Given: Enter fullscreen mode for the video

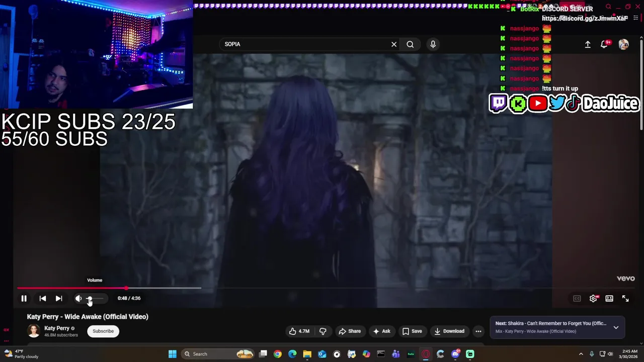Looking at the screenshot, I should point(625,298).
